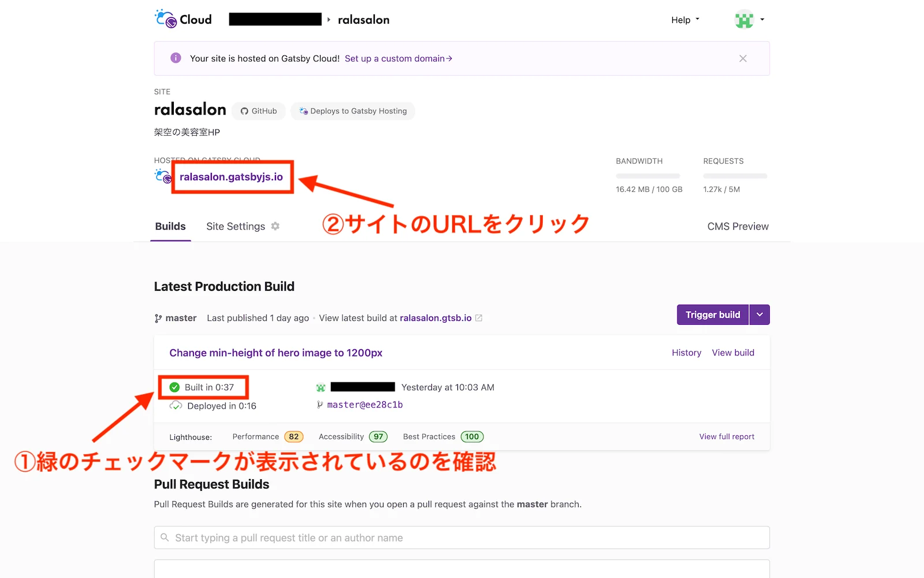Open the ralasalon.gatsbyjs.io site URL

pyautogui.click(x=231, y=177)
